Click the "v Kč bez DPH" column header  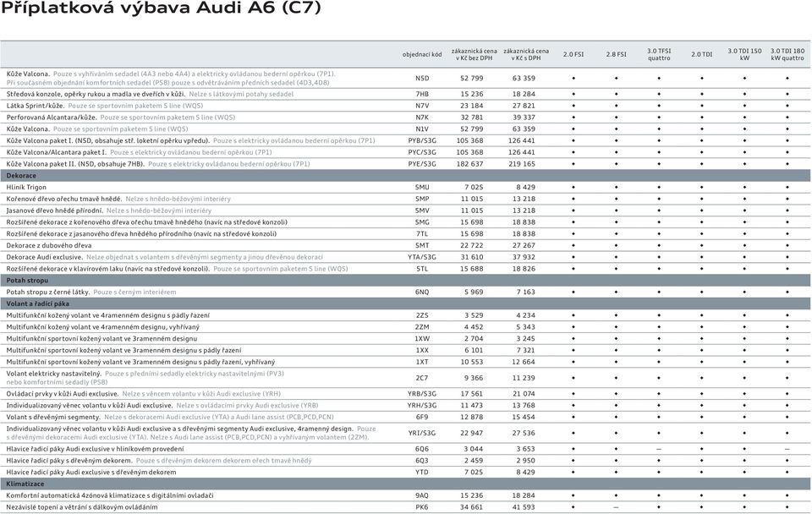coord(474,58)
